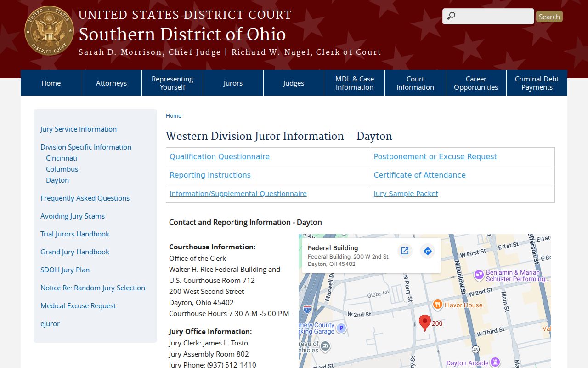This screenshot has width=588, height=368.
Task: Open the Jury Sample Packet link
Action: pos(406,194)
